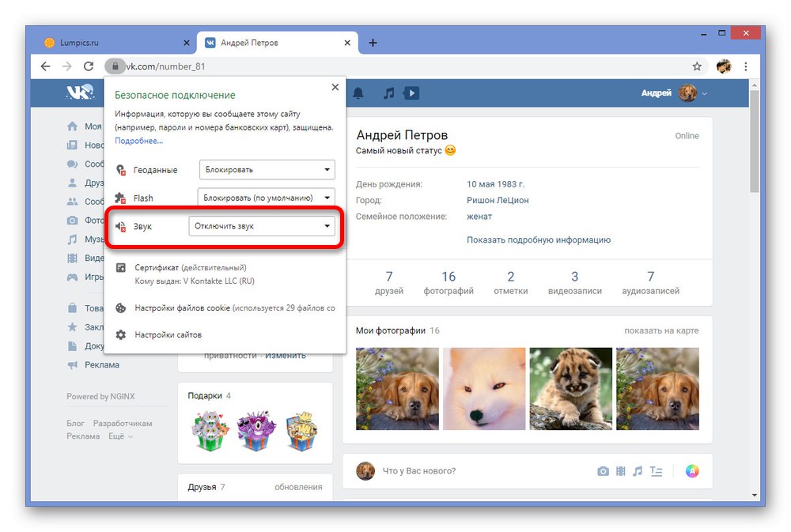791x532 pixels.
Task: Click the page vertical scrollbar
Action: click(754, 142)
